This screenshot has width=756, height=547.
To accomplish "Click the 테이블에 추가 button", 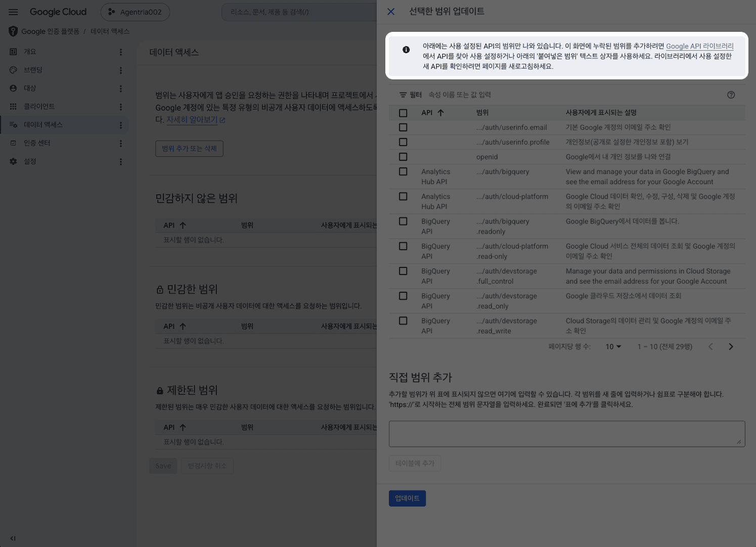I will click(415, 463).
